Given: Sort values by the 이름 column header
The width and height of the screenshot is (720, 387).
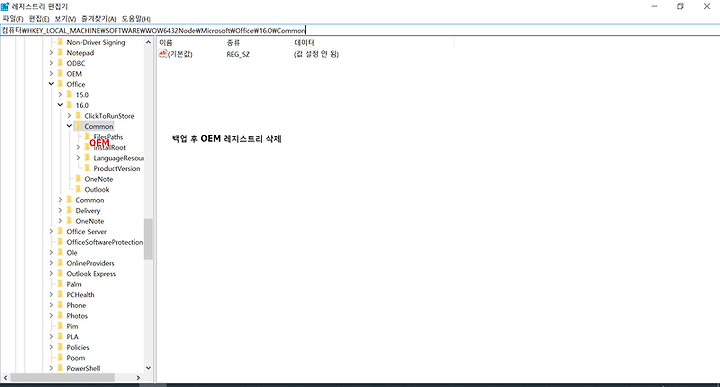Looking at the screenshot, I should (x=190, y=43).
